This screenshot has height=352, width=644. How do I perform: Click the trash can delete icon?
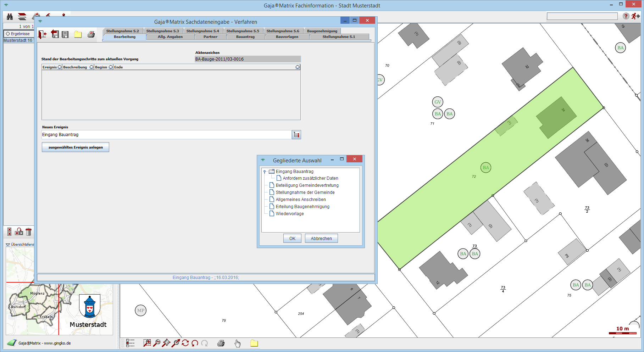click(29, 232)
